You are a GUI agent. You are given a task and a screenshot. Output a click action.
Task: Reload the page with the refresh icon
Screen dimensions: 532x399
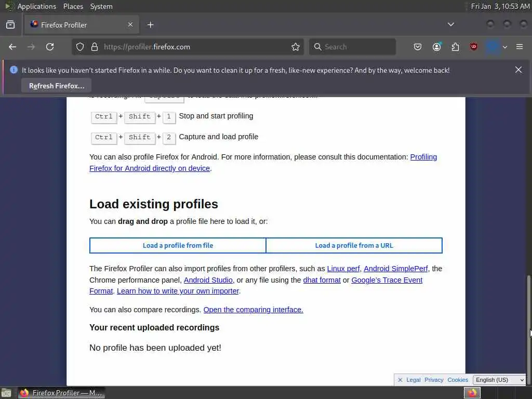[x=50, y=47]
